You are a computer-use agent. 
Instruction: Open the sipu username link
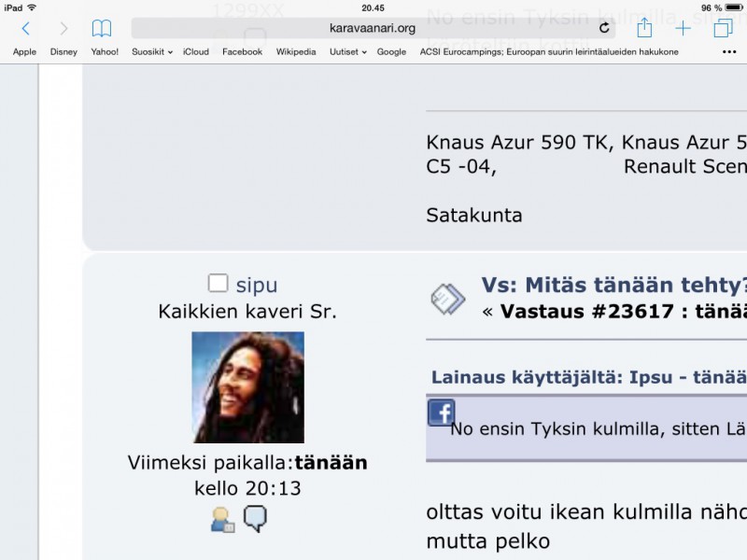coord(256,285)
